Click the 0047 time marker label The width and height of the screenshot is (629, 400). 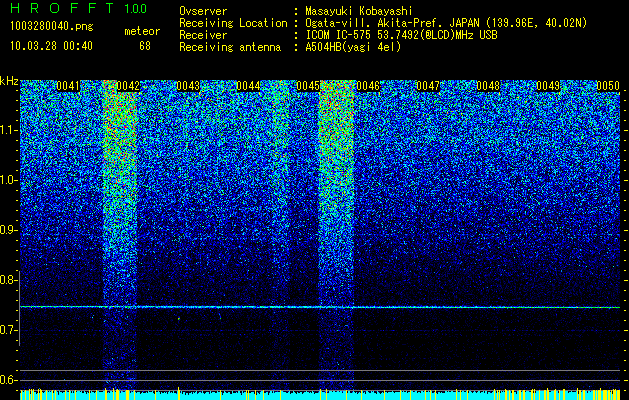point(428,86)
